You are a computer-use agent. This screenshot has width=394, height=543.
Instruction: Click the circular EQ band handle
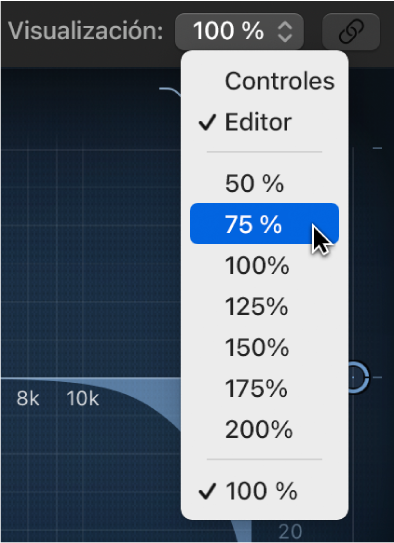coord(358,377)
